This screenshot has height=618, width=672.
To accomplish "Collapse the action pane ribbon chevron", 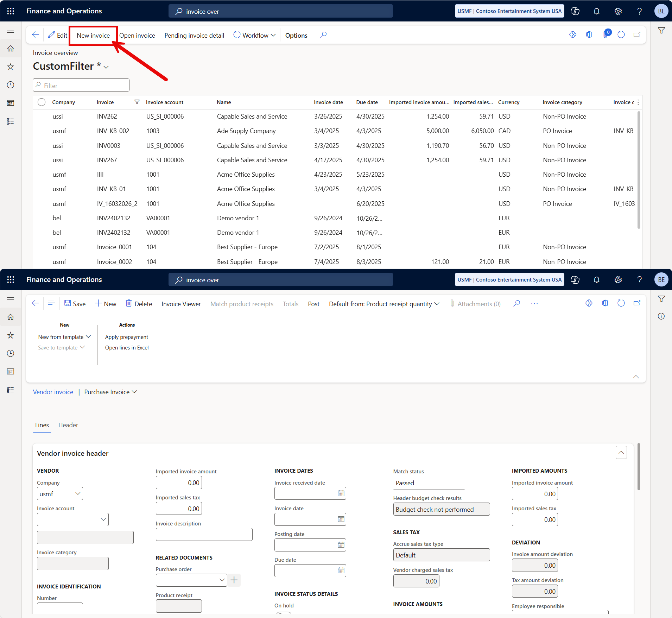I will click(x=636, y=377).
